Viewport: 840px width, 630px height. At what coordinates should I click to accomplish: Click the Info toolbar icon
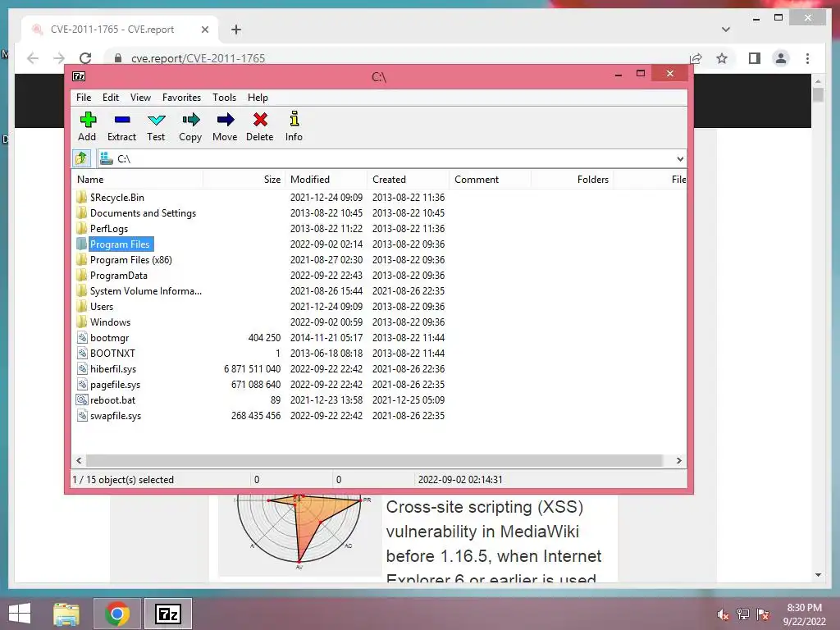[294, 119]
